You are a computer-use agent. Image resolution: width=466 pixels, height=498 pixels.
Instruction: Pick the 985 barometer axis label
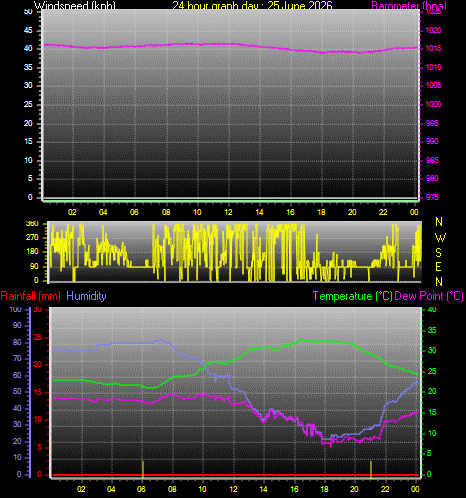(432, 160)
